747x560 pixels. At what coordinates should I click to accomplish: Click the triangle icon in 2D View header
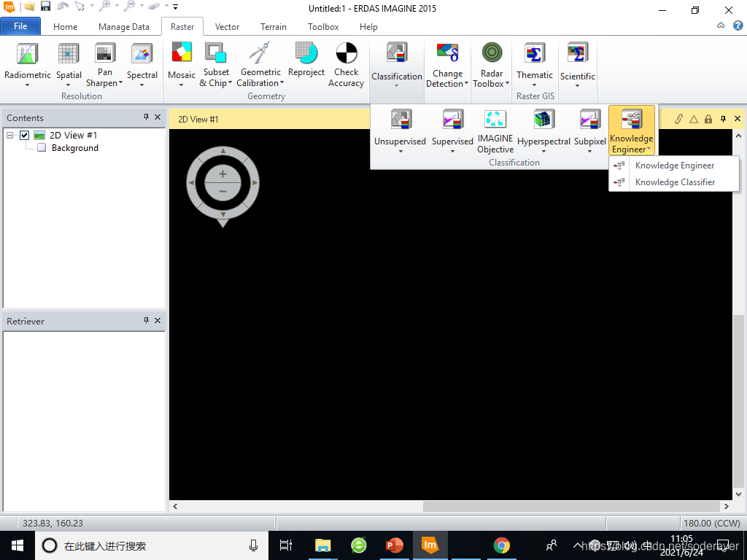pyautogui.click(x=694, y=119)
